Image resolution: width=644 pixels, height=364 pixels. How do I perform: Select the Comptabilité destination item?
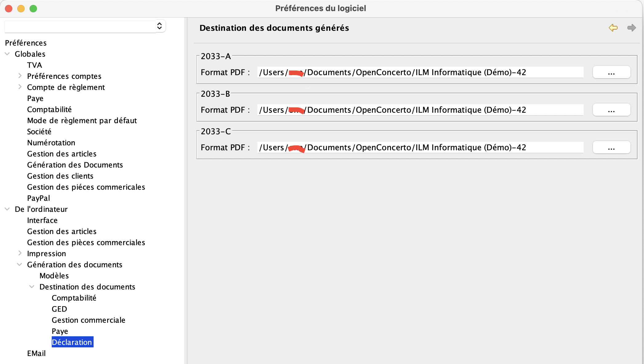click(74, 298)
